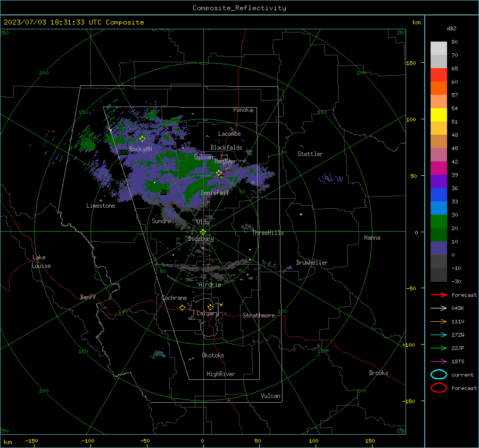479x448 pixels.
Task: Click the red forecast arrow in legend
Action: [439, 295]
